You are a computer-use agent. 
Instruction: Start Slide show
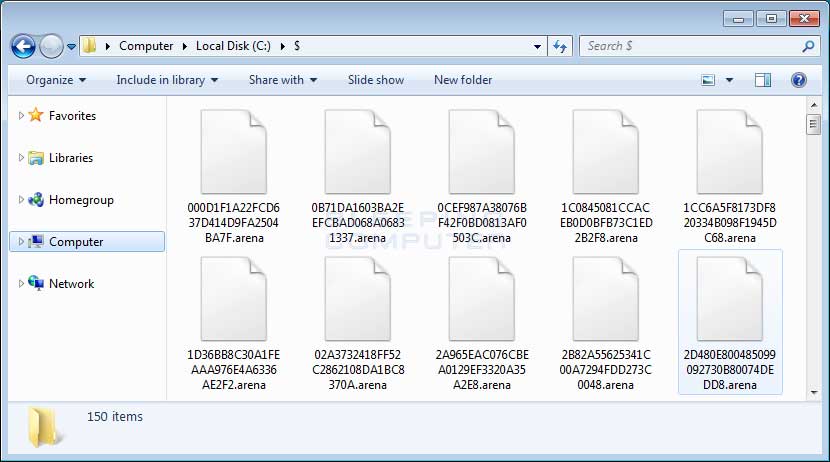[376, 80]
